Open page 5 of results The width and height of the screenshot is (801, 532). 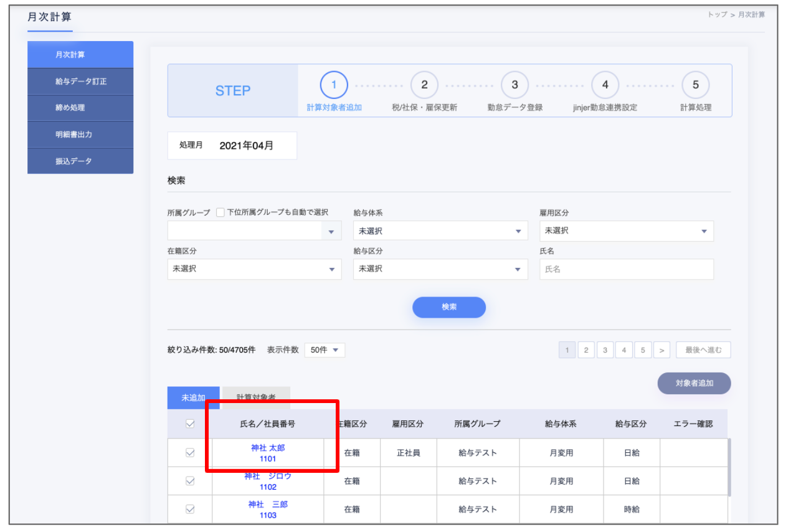click(x=643, y=350)
